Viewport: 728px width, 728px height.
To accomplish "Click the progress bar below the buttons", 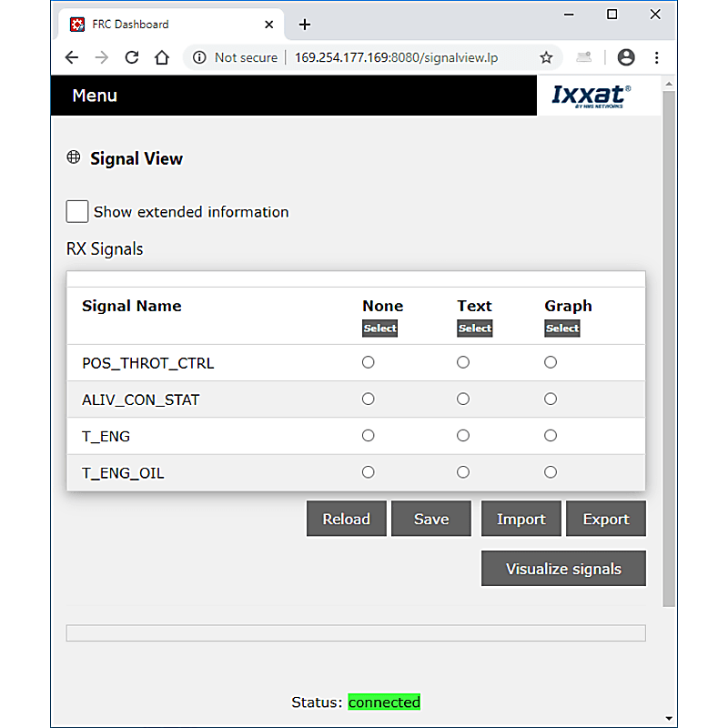I will pyautogui.click(x=355, y=632).
